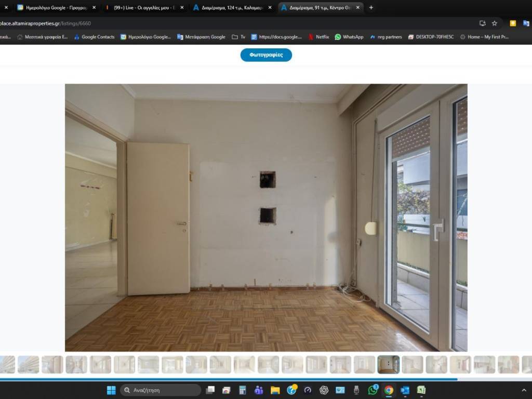Open a new browser tab
The image size is (532, 399).
click(x=371, y=8)
